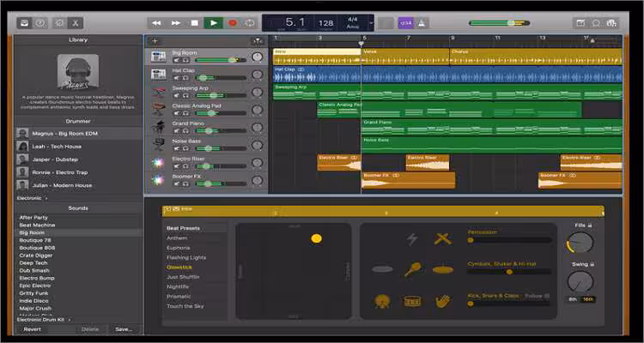Open the LCD display mode dropdown arrow
The width and height of the screenshot is (644, 343).
(371, 23)
